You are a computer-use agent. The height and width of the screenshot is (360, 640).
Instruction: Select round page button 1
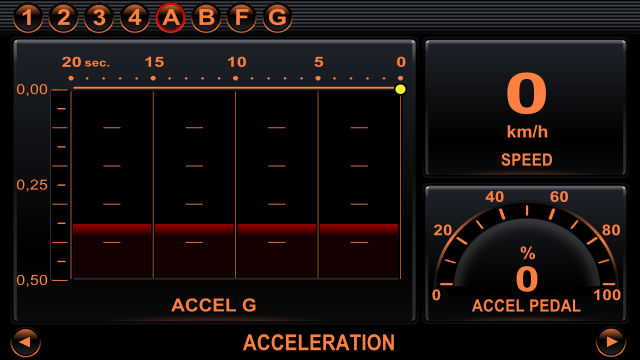(x=28, y=18)
